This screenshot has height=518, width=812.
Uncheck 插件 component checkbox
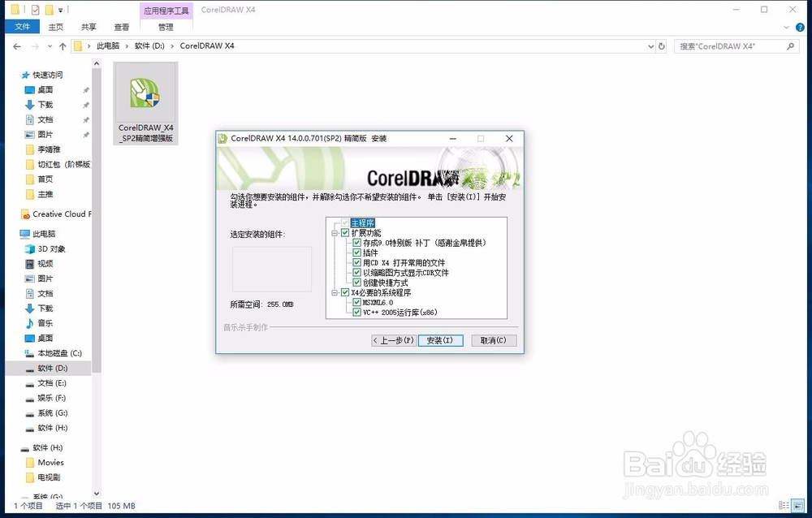356,253
